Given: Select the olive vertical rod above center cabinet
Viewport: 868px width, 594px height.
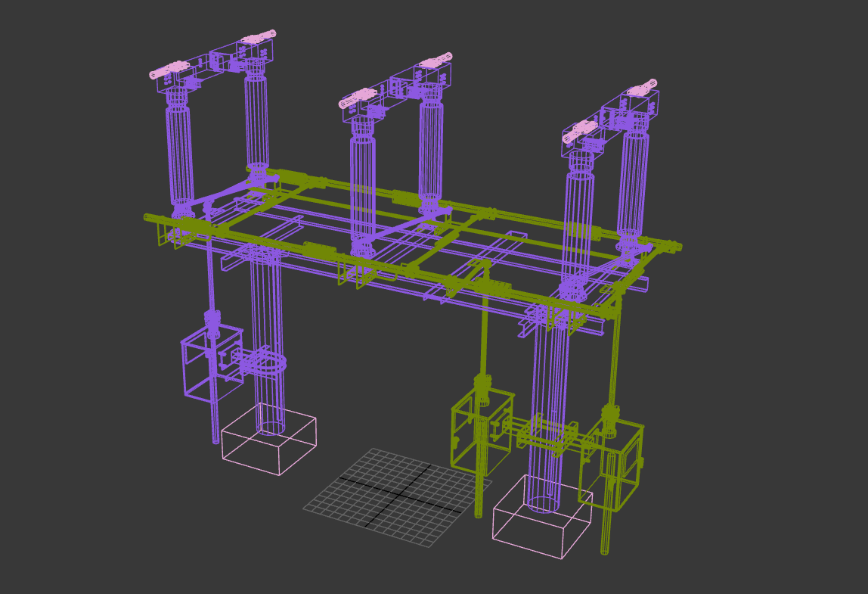Looking at the screenshot, I should (x=483, y=333).
